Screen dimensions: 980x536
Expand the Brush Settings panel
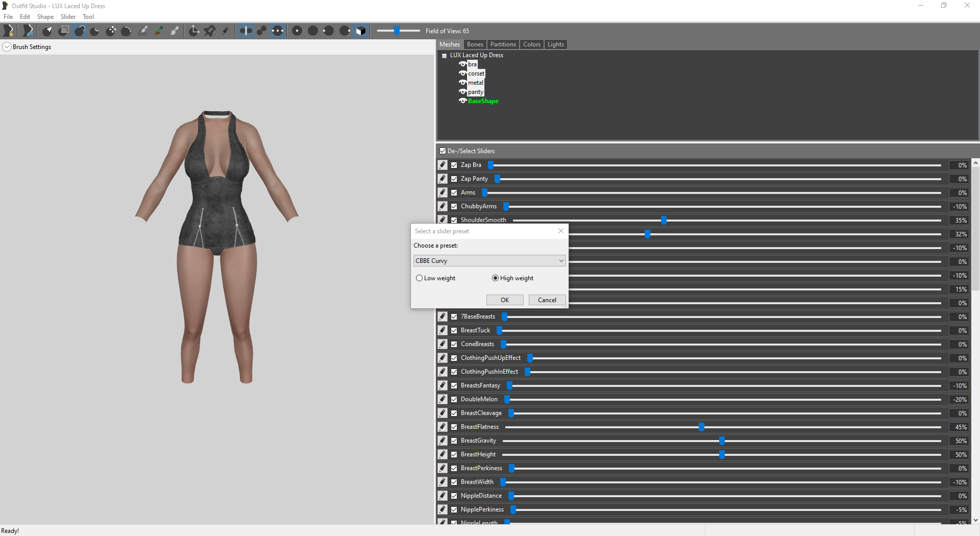7,47
